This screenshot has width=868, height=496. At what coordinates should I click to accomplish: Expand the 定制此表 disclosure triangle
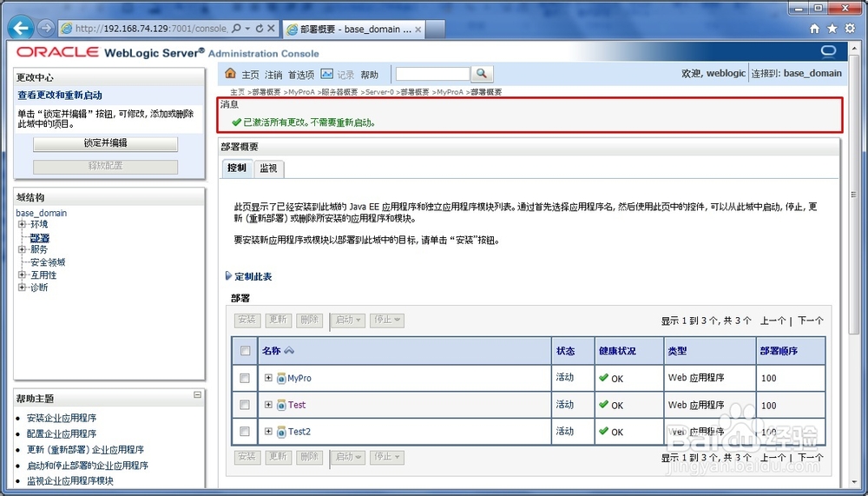228,276
